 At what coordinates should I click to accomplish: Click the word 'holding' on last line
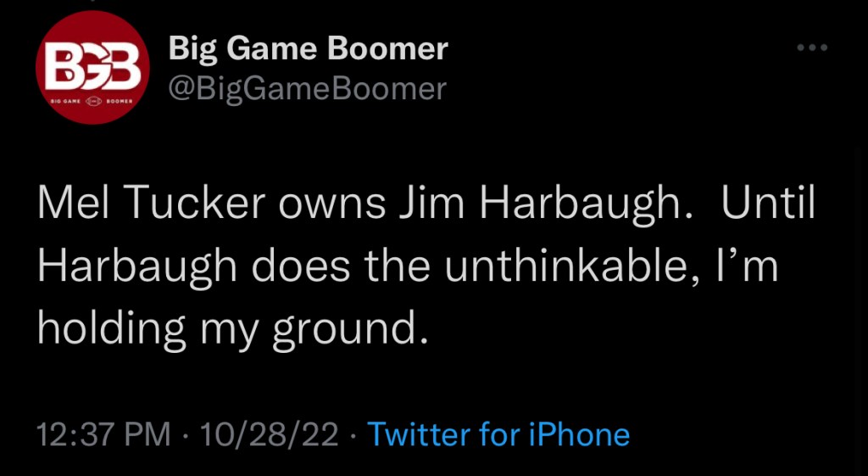tap(111, 327)
